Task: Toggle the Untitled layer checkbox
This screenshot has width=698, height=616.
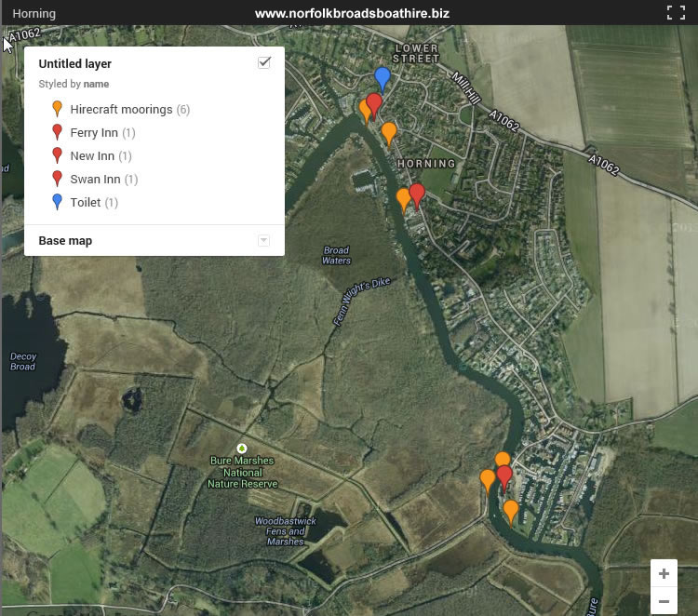Action: (264, 62)
